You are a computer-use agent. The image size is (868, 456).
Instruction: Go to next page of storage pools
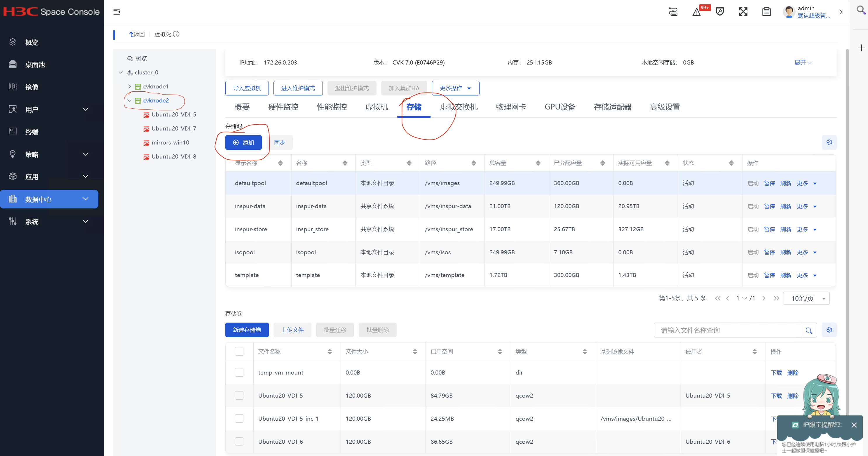[x=764, y=298]
